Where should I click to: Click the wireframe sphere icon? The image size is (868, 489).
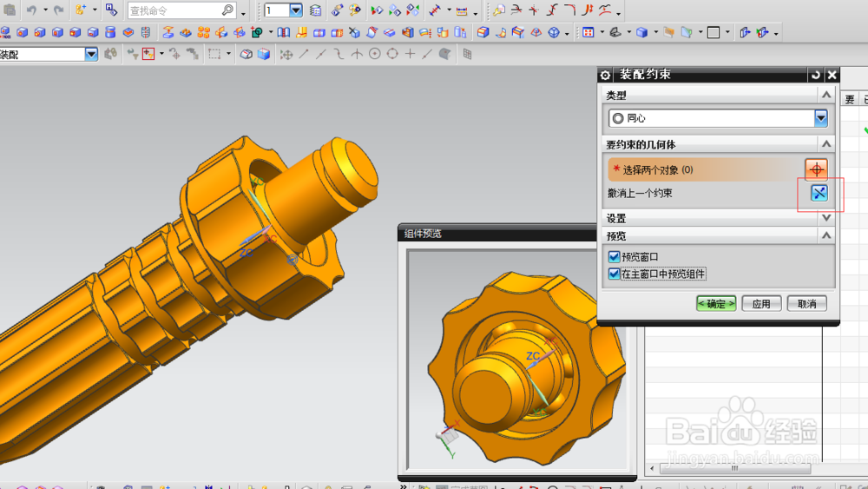pos(554,33)
